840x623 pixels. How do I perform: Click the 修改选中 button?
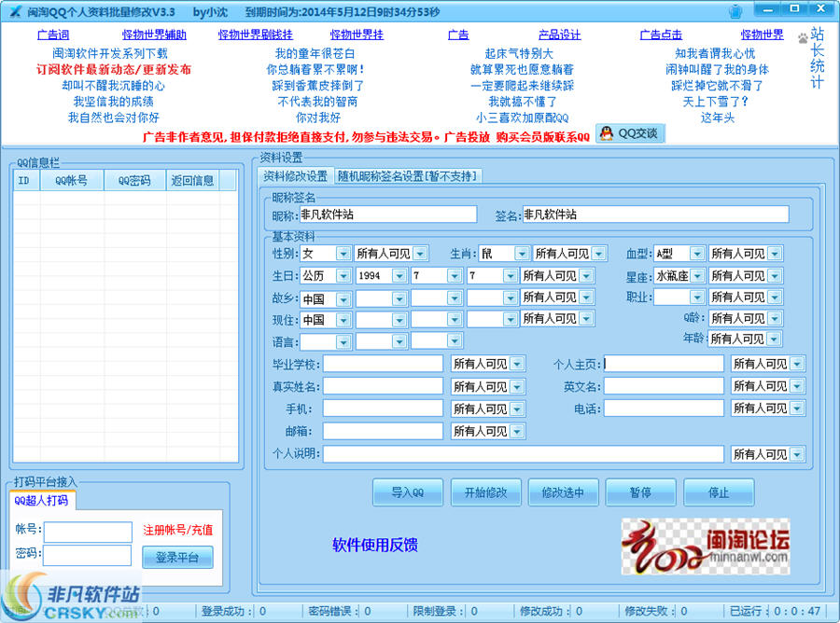(563, 492)
